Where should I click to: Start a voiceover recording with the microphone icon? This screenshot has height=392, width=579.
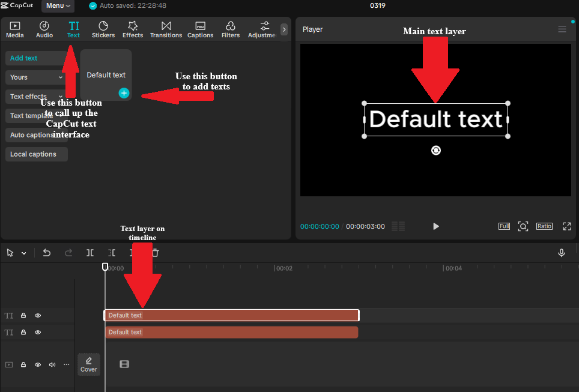click(562, 253)
